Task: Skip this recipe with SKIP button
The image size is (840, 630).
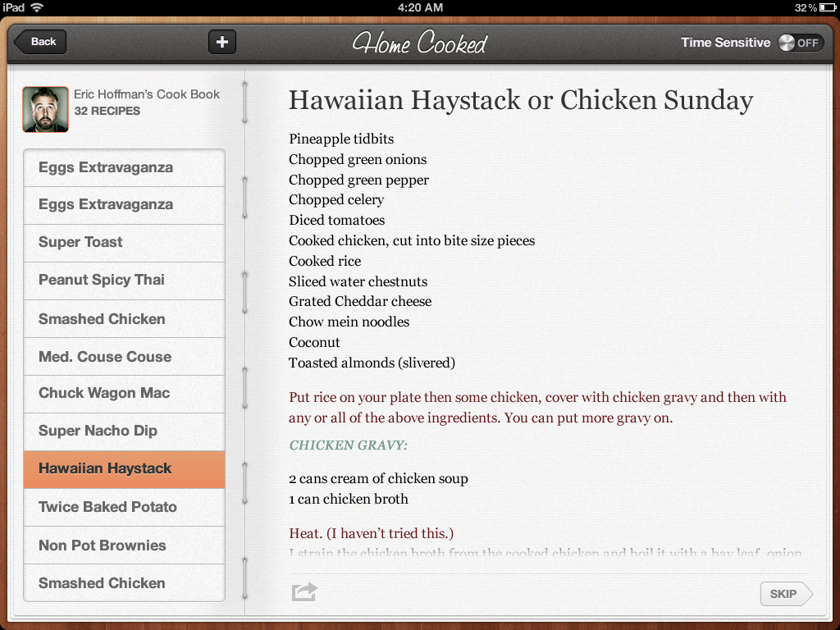Action: (x=786, y=594)
